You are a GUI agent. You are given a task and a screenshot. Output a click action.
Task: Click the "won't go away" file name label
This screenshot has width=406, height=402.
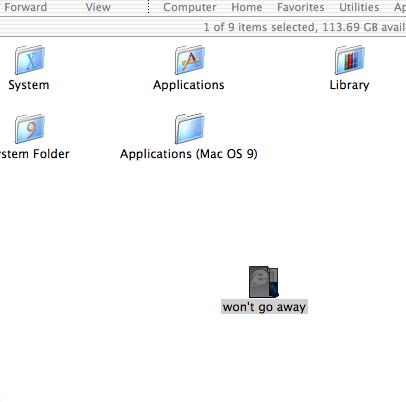[x=264, y=307]
